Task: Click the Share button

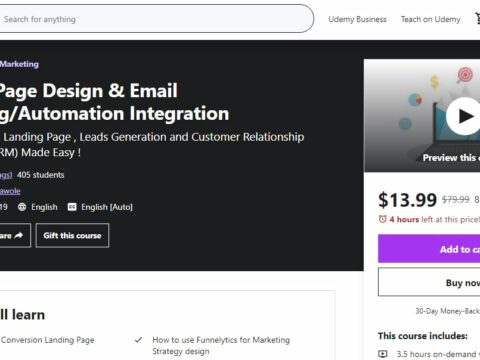Action: click(x=15, y=235)
